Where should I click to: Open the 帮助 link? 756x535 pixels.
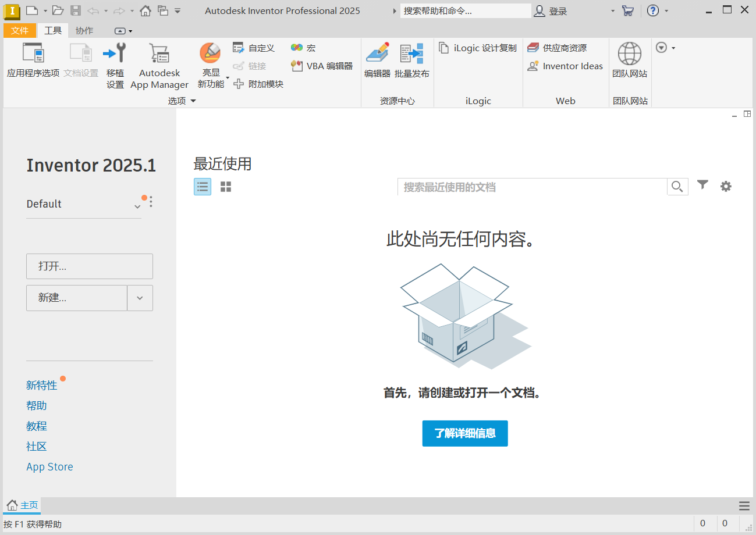[37, 405]
